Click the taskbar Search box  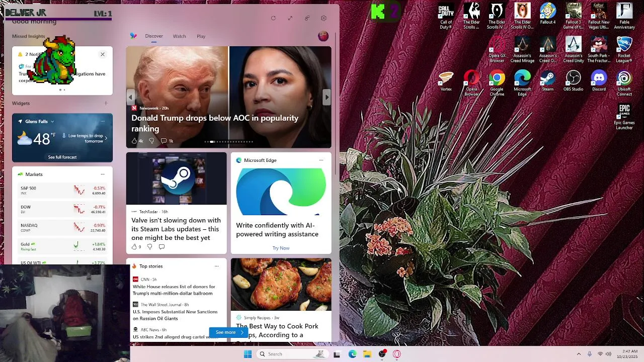click(x=292, y=354)
